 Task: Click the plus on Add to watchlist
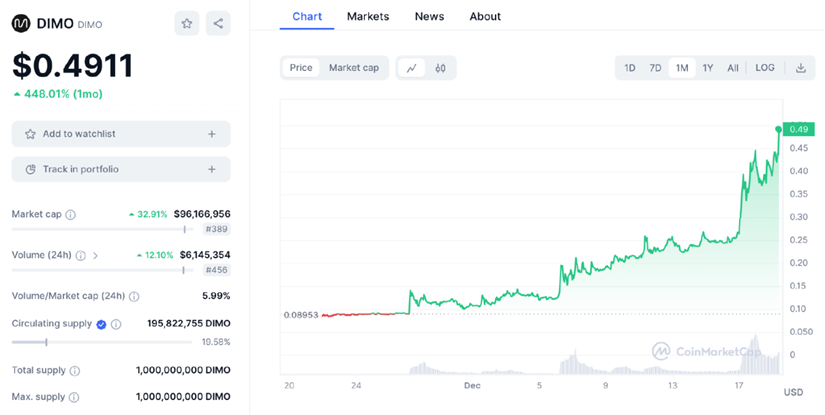point(211,134)
